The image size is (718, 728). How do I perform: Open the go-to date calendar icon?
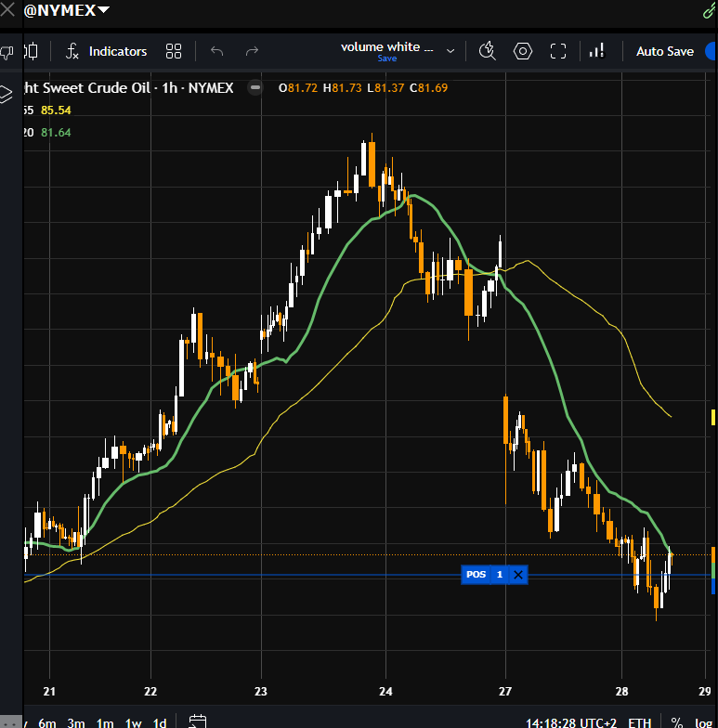tap(197, 722)
